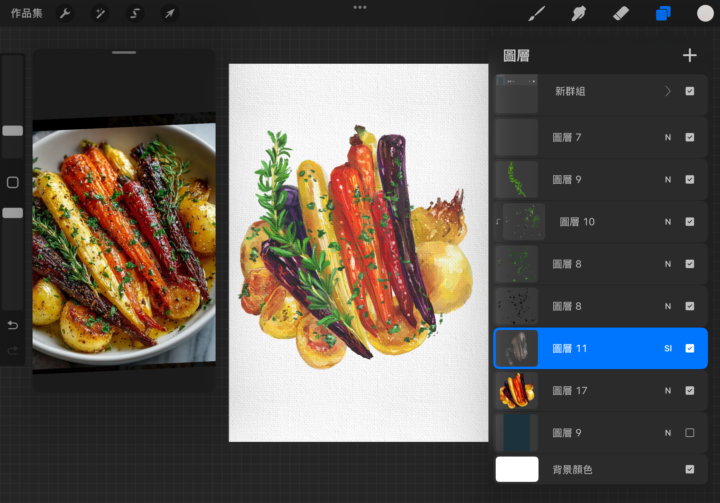Open the Adjustments magic wand menu
720x503 pixels.
click(x=100, y=13)
